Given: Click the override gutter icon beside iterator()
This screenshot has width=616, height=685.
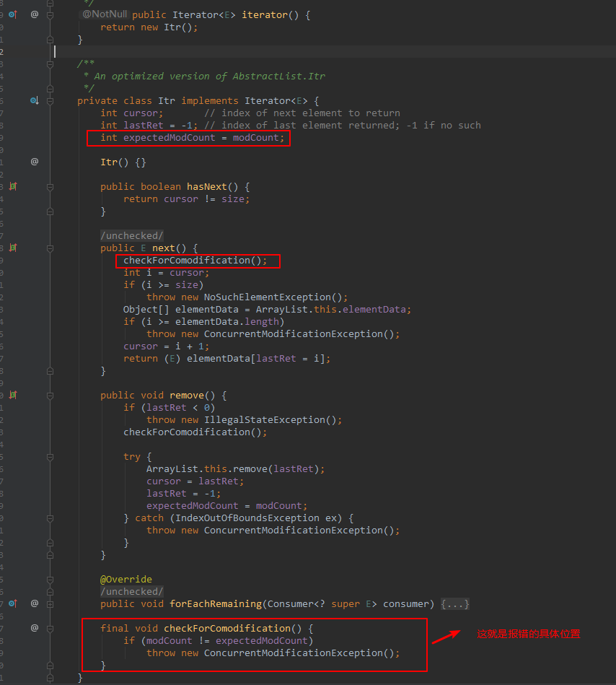Looking at the screenshot, I should pyautogui.click(x=13, y=14).
